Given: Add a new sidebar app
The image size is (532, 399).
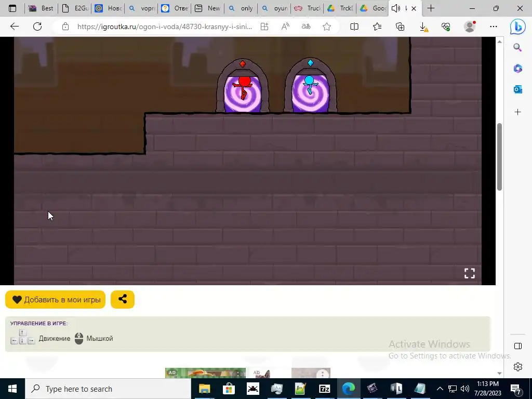Looking at the screenshot, I should click(x=517, y=112).
